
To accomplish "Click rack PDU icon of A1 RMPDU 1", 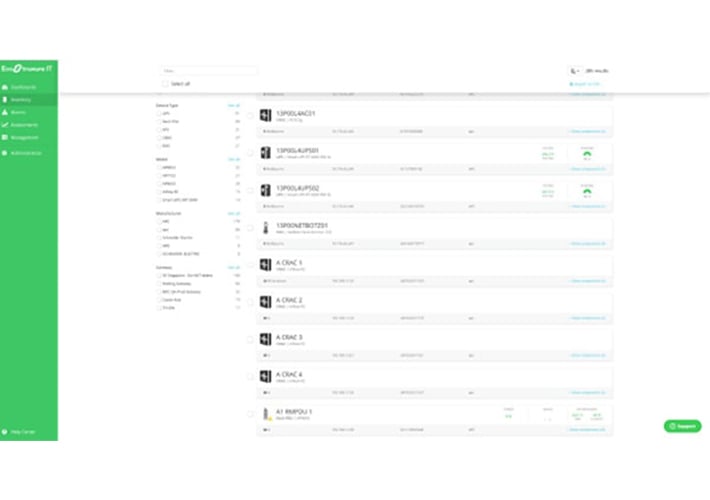I will pyautogui.click(x=267, y=413).
